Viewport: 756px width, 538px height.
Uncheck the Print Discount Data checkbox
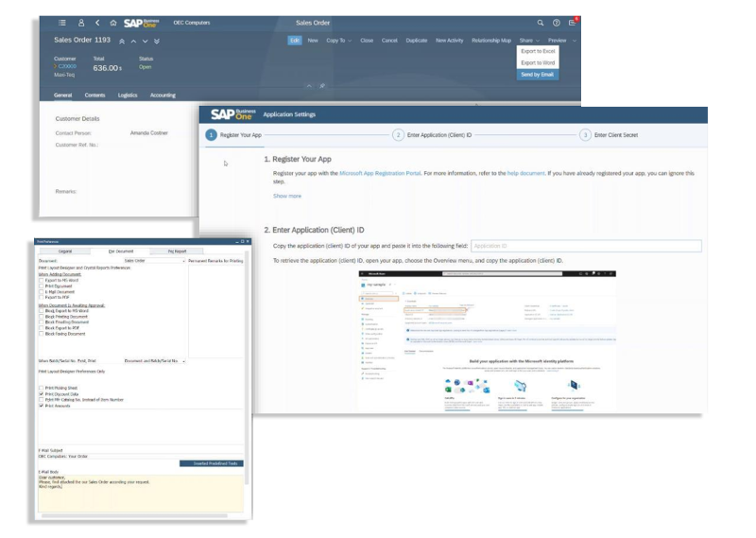[x=41, y=393]
